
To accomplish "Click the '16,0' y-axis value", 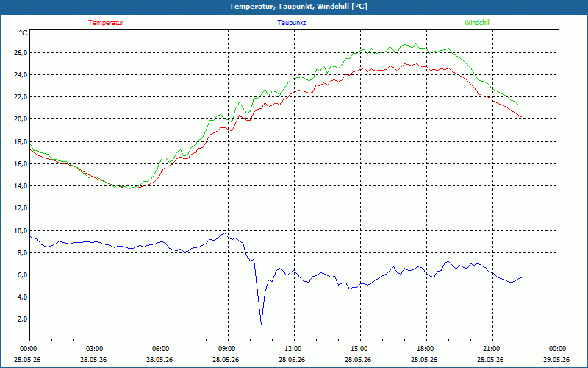I will click(21, 164).
